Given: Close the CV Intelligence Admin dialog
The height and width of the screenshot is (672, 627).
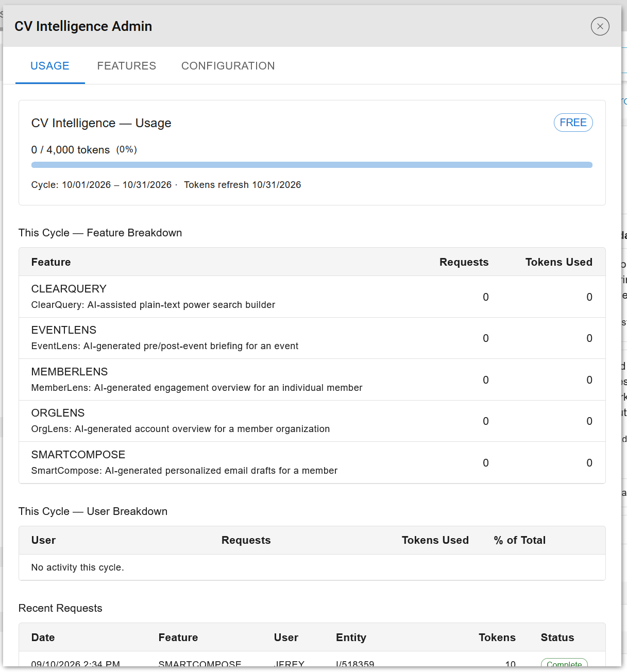Looking at the screenshot, I should click(600, 26).
